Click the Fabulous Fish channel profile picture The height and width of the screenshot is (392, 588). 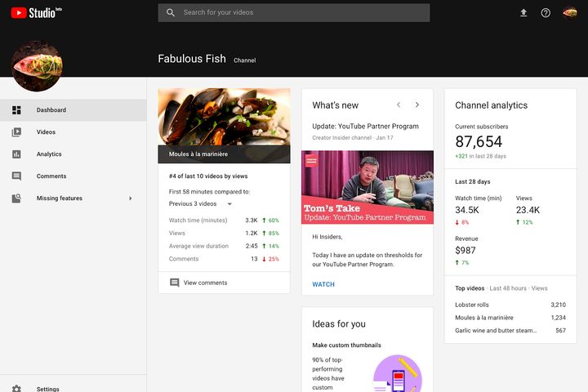pos(37,66)
